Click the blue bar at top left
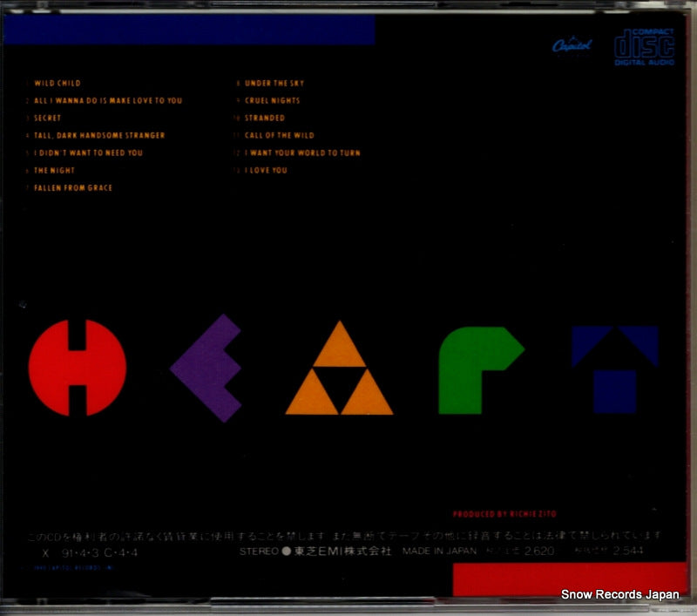This screenshot has height=616, width=697. [x=189, y=30]
